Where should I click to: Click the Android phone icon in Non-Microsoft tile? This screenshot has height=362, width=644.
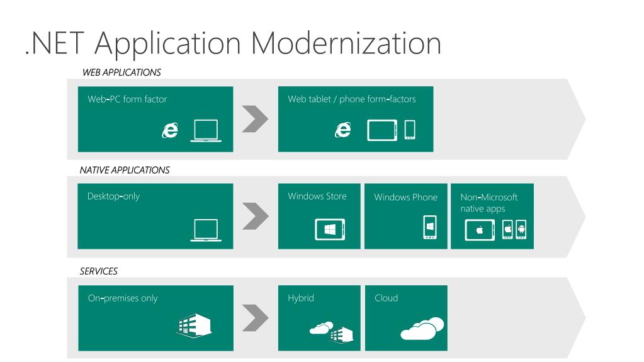pyautogui.click(x=521, y=229)
